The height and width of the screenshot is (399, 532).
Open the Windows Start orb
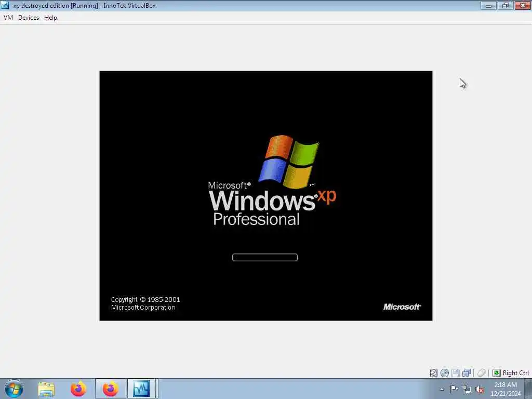(14, 389)
